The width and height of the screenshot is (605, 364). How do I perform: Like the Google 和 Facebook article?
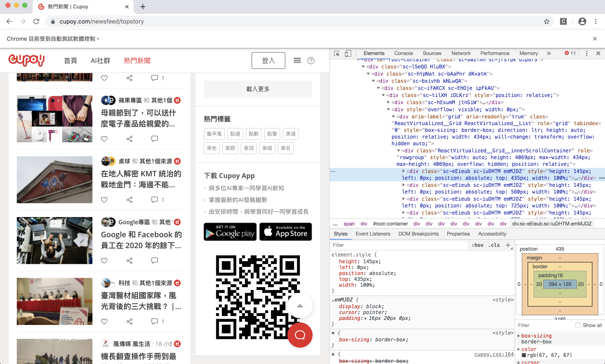(x=104, y=260)
